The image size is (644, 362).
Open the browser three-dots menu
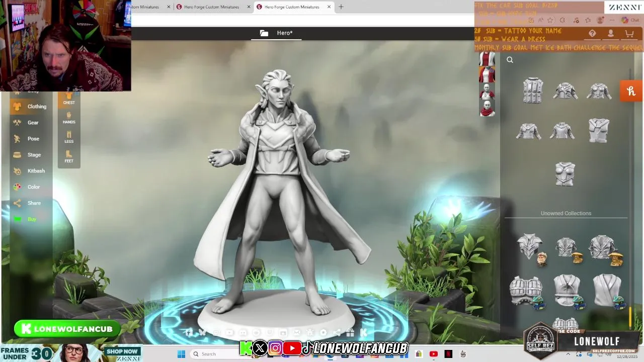[612, 20]
